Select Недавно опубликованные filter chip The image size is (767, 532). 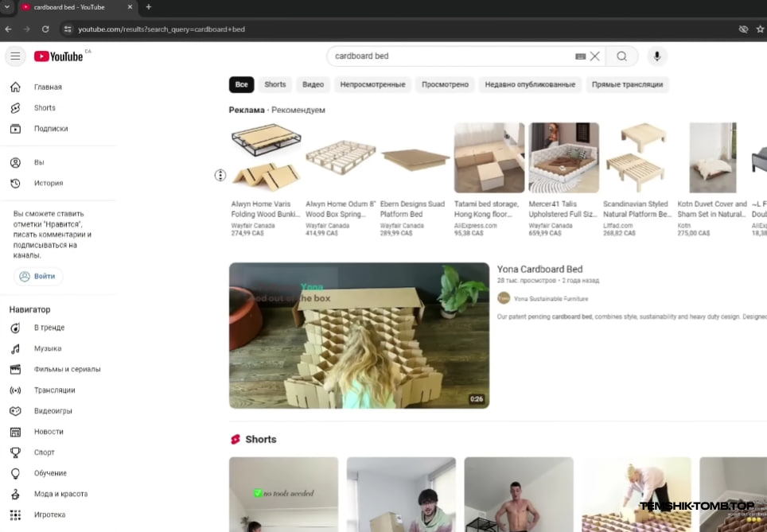click(530, 84)
